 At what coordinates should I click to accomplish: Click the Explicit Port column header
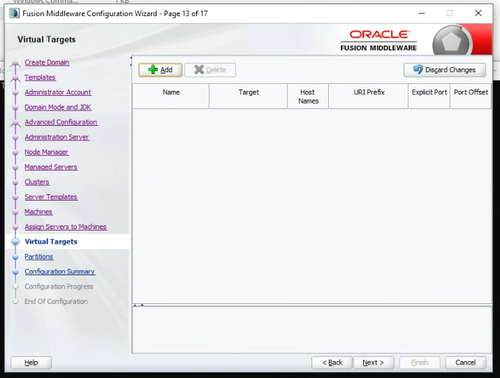pyautogui.click(x=429, y=96)
